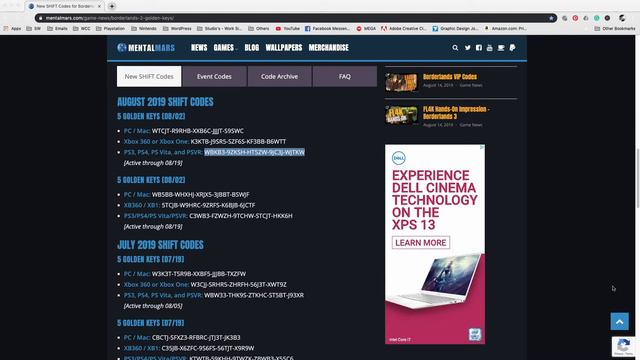Click the MentalMars logo

pyautogui.click(x=146, y=48)
